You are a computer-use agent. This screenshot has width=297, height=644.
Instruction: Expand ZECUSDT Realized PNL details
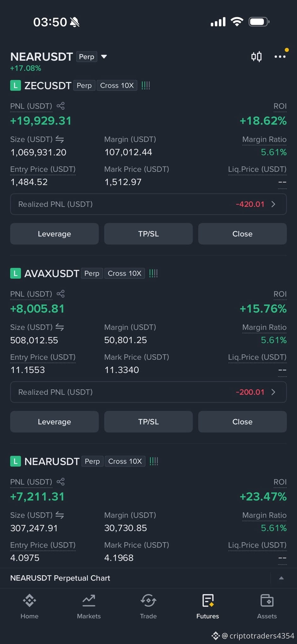pos(148,204)
